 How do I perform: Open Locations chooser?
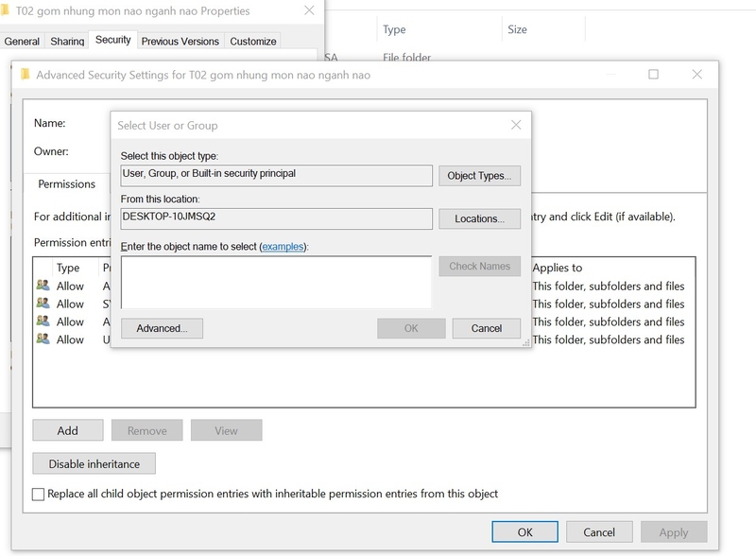click(479, 218)
